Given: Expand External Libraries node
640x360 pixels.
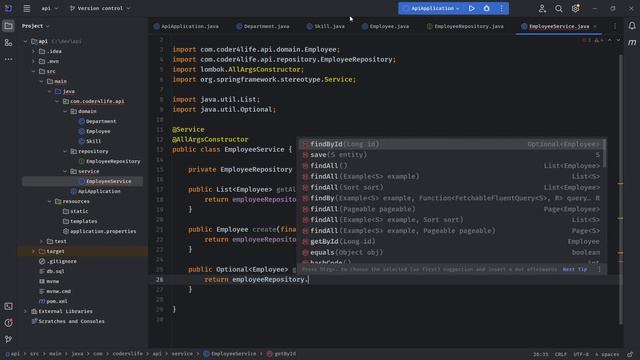Looking at the screenshot, I should point(25,311).
